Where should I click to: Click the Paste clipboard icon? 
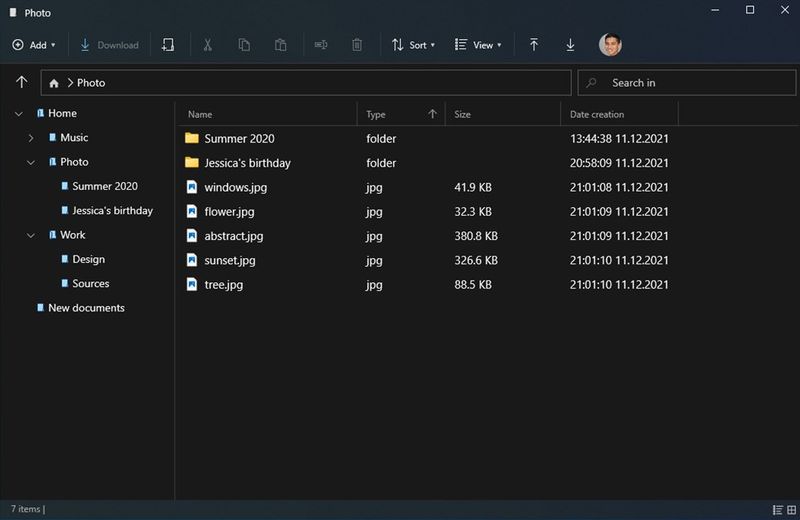click(x=281, y=45)
